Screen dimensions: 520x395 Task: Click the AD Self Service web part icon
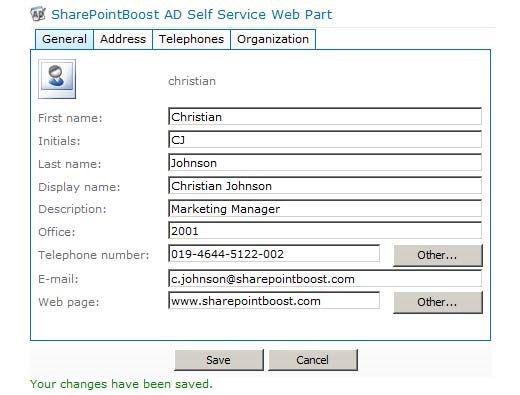point(37,14)
